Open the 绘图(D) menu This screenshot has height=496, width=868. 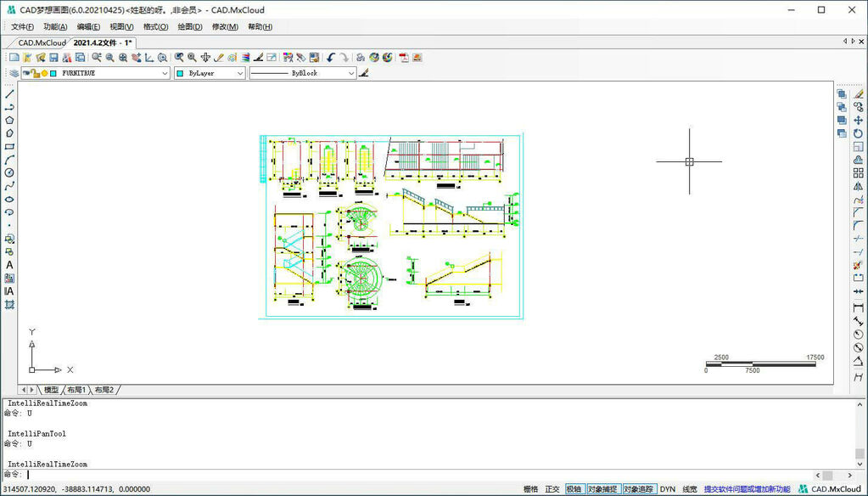pyautogui.click(x=190, y=26)
